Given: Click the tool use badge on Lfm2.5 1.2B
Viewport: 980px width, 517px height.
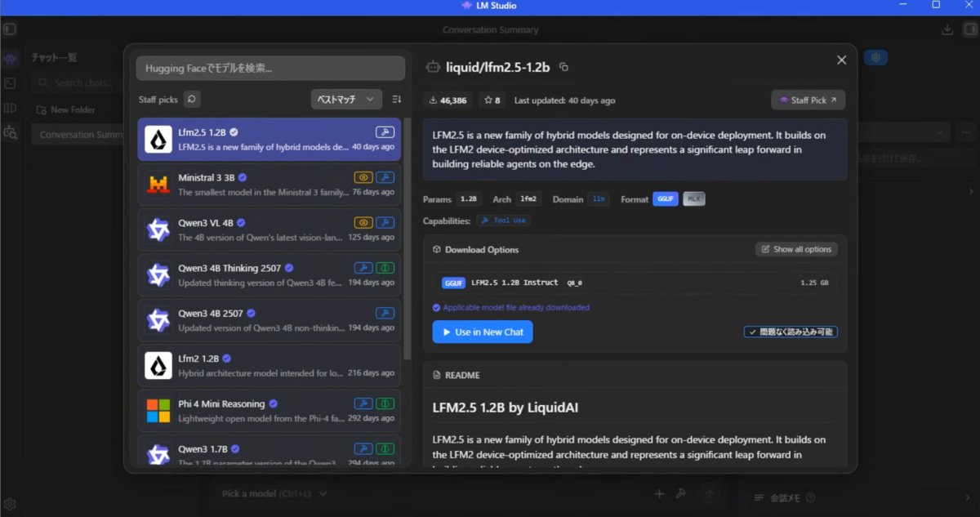Looking at the screenshot, I should (384, 131).
